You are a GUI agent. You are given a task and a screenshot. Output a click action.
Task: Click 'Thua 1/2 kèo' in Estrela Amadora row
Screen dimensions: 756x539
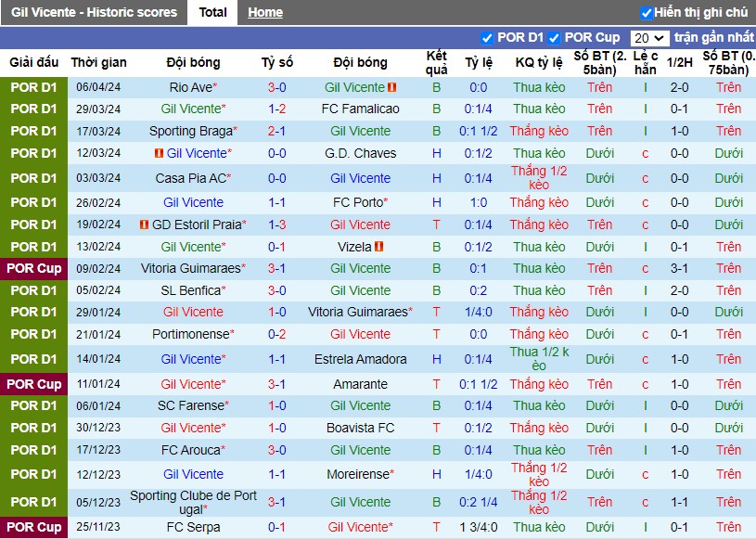pos(539,359)
